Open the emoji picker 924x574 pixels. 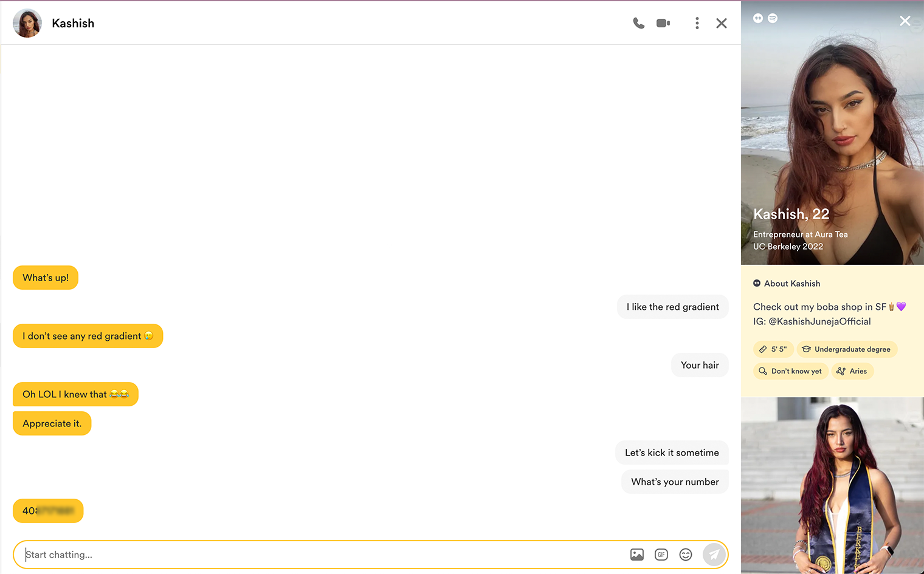pos(686,555)
